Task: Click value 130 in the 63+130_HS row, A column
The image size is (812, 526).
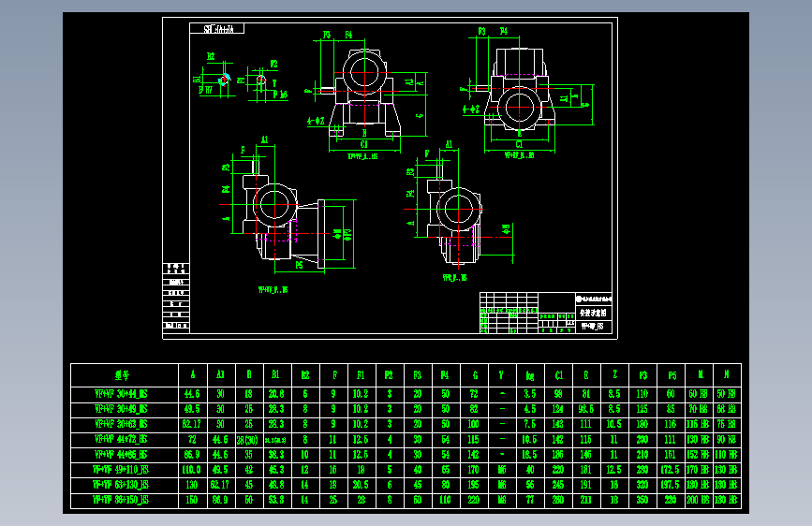Action: pyautogui.click(x=192, y=485)
